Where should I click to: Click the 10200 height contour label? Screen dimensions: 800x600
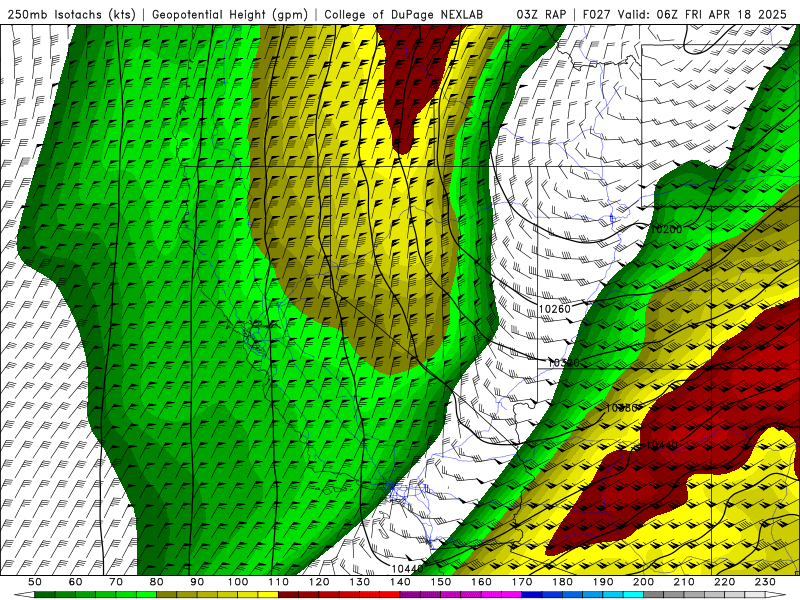pos(666,230)
